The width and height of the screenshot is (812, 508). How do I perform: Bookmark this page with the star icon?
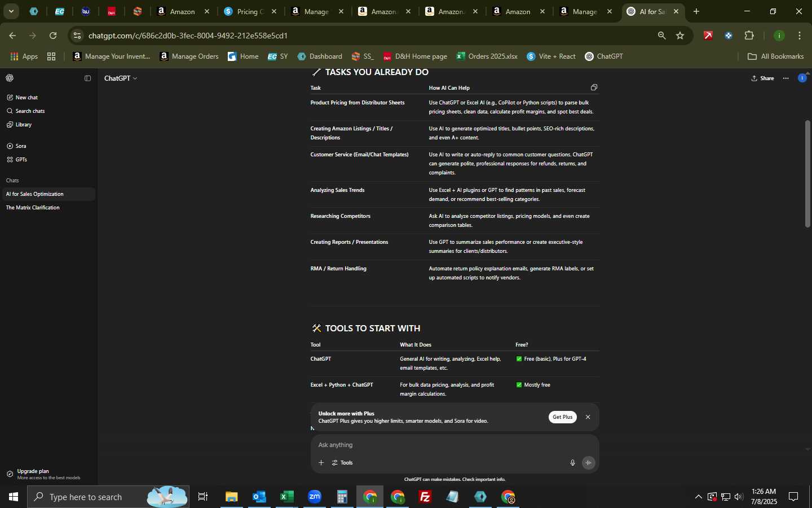point(680,36)
